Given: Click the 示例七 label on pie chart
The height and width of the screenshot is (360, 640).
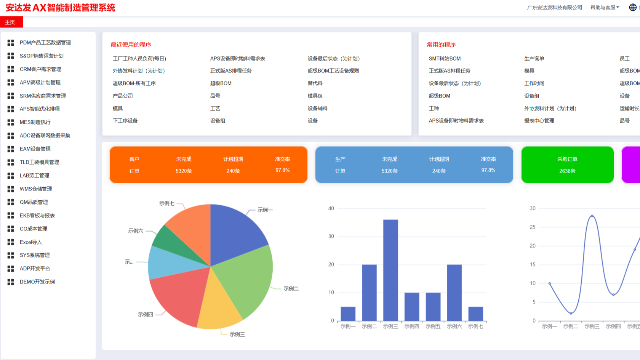Looking at the screenshot, I should [x=167, y=203].
